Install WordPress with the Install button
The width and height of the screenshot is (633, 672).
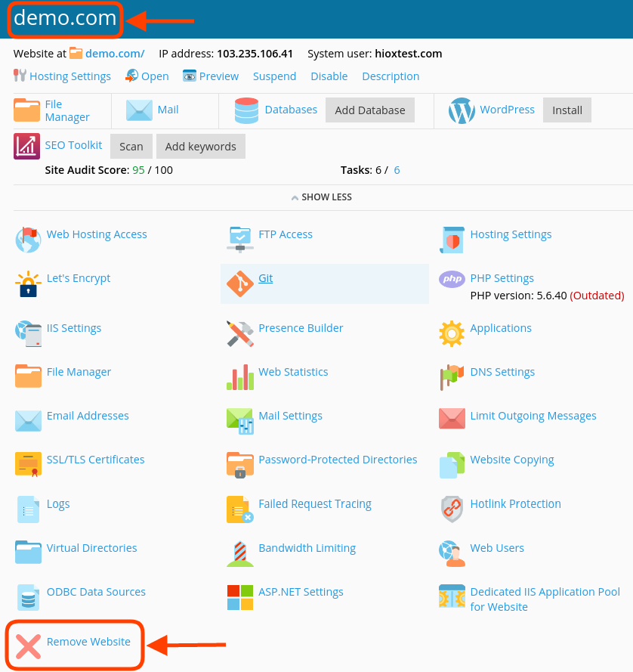coord(567,110)
